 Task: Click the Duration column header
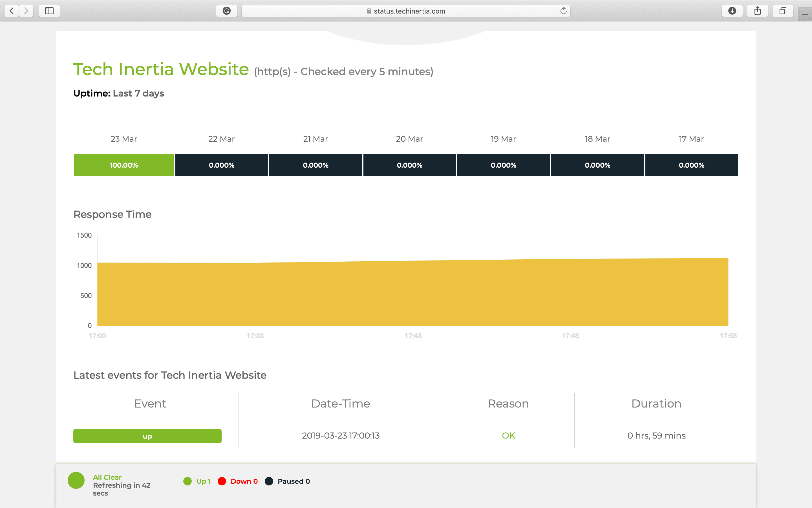656,404
